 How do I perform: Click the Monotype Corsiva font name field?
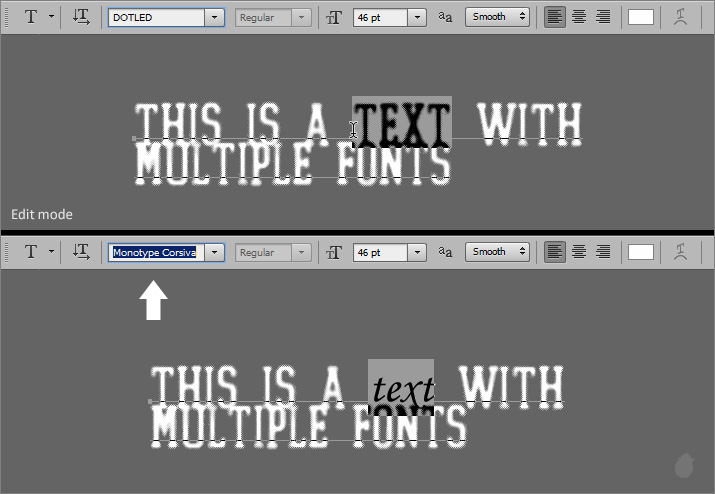[x=155, y=252]
